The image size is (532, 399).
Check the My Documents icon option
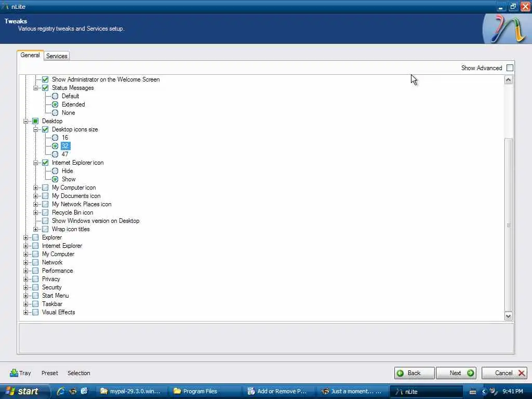tap(45, 196)
